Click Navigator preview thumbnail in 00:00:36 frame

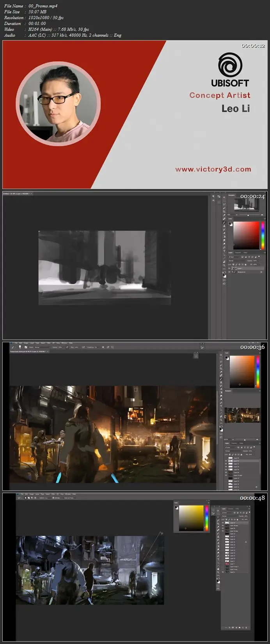[242, 415]
